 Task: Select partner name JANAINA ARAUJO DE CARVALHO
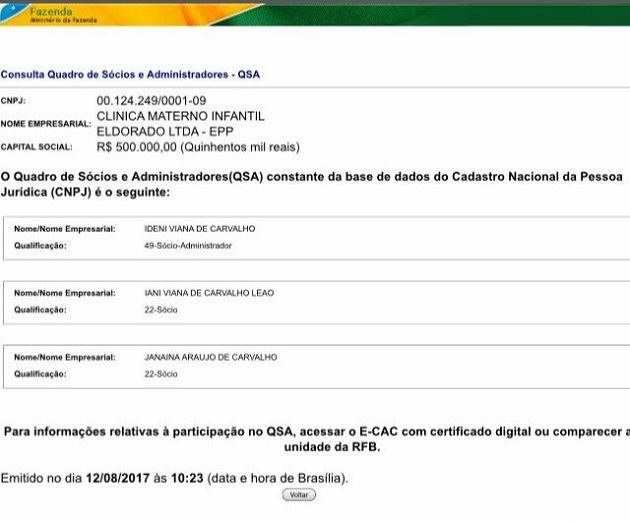click(x=210, y=357)
